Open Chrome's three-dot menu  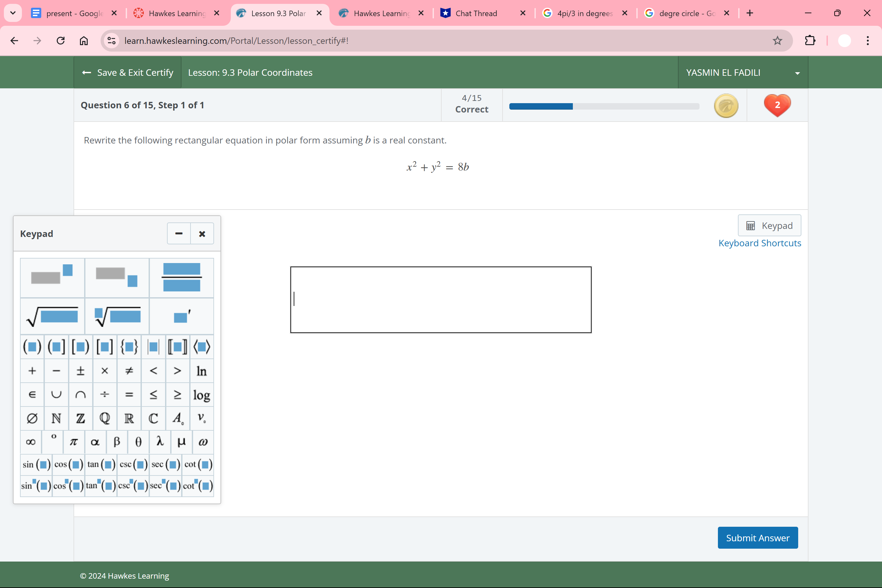867,41
